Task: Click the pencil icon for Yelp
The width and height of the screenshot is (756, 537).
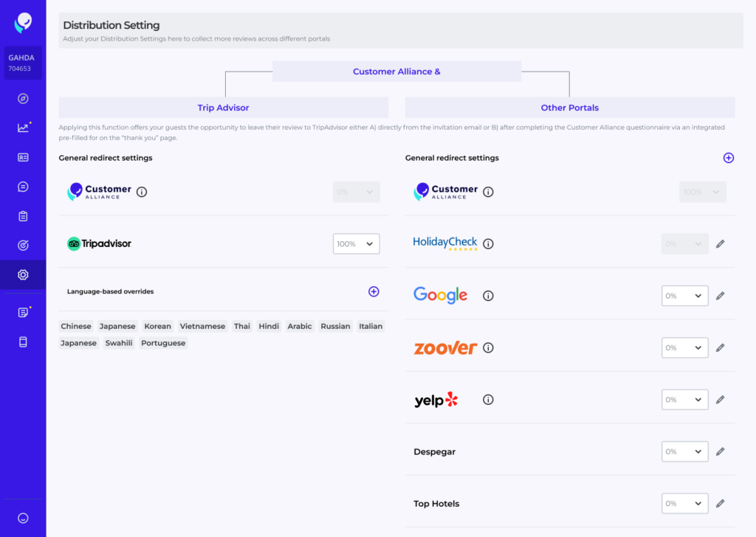Action: [x=721, y=400]
